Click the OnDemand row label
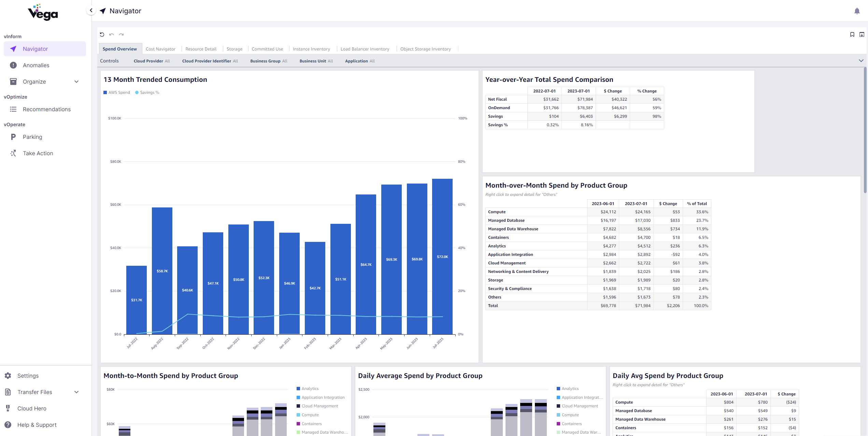Screen dimensions: 868x436 [x=499, y=108]
